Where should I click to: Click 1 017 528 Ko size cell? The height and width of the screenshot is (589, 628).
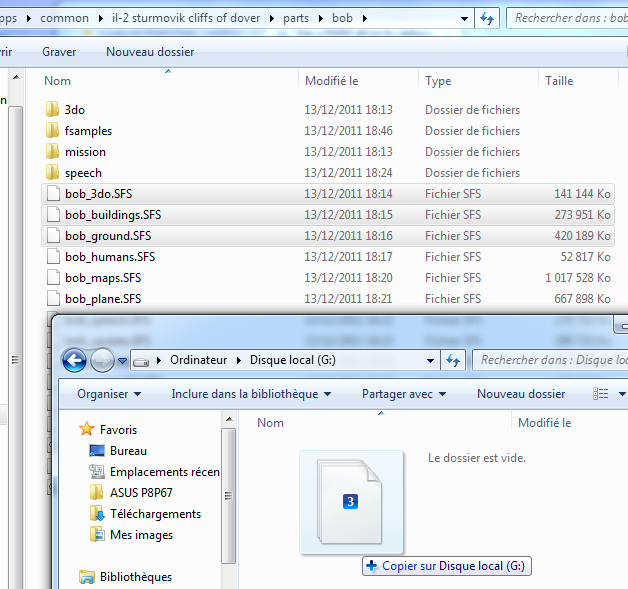point(578,278)
